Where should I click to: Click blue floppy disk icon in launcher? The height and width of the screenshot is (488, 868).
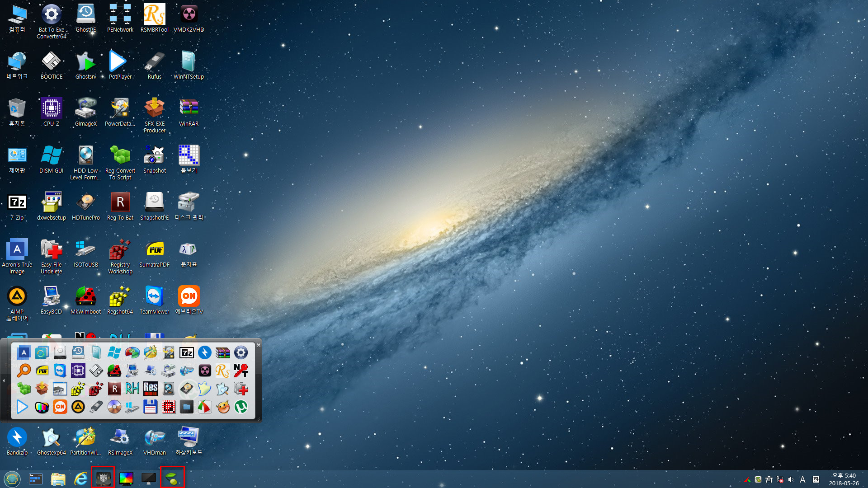point(151,407)
